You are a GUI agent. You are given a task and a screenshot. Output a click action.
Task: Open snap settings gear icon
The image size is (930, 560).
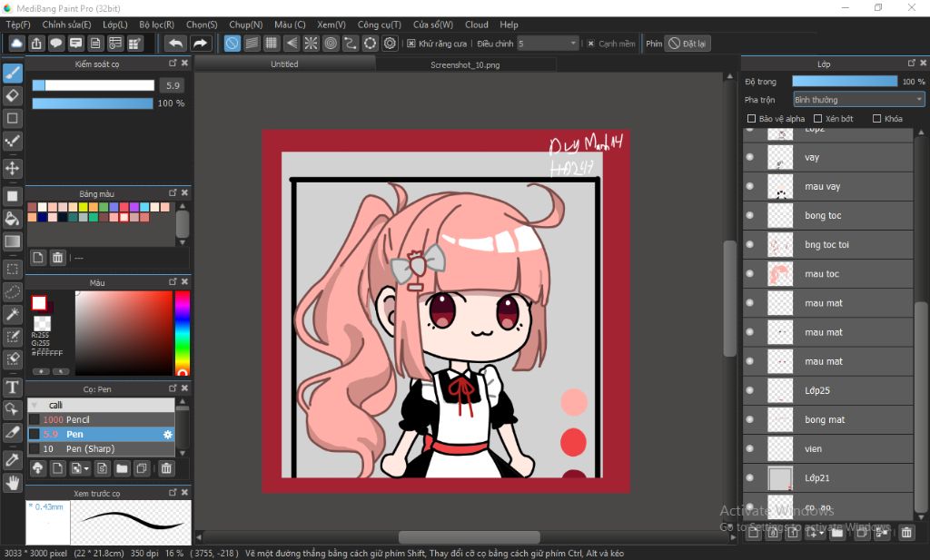pos(390,44)
